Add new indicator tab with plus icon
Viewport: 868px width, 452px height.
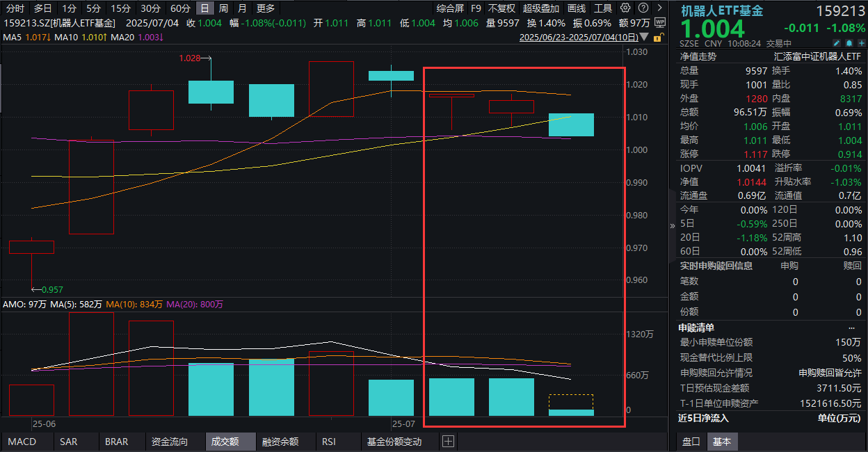(448, 442)
